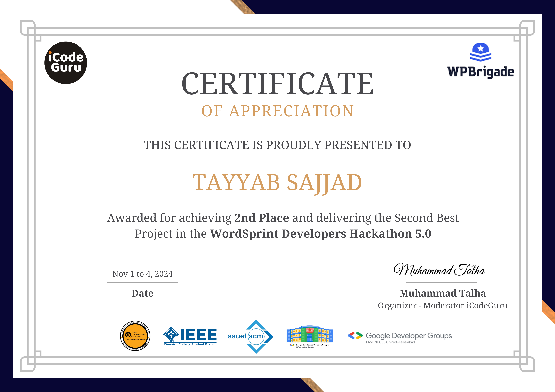Select the date 'Nov 1 to 4, 2024'
This screenshot has width=555, height=392.
tap(143, 274)
